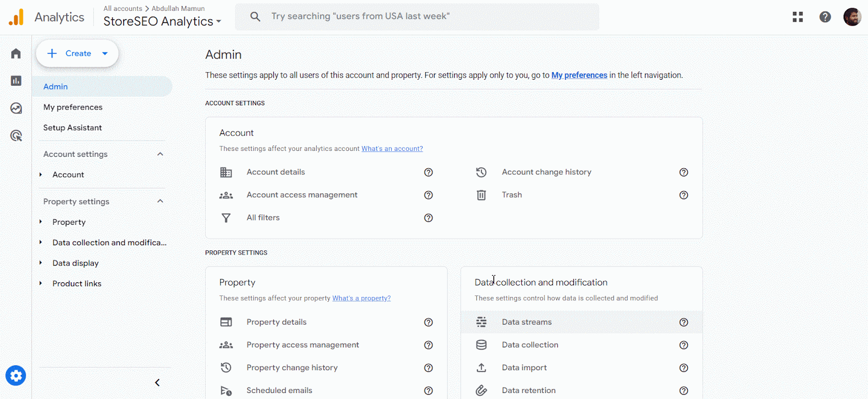Image resolution: width=868 pixels, height=399 pixels.
Task: Show help for Data retention
Action: pyautogui.click(x=684, y=390)
